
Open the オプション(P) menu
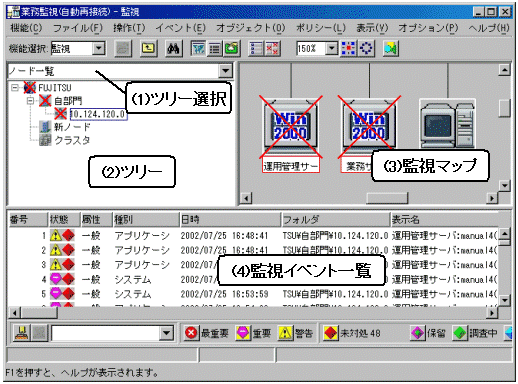[428, 28]
